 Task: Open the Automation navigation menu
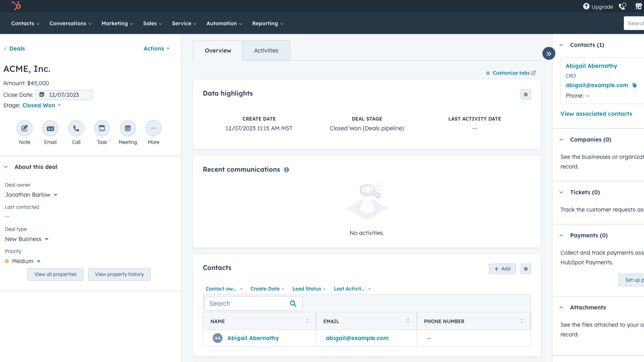coord(224,23)
